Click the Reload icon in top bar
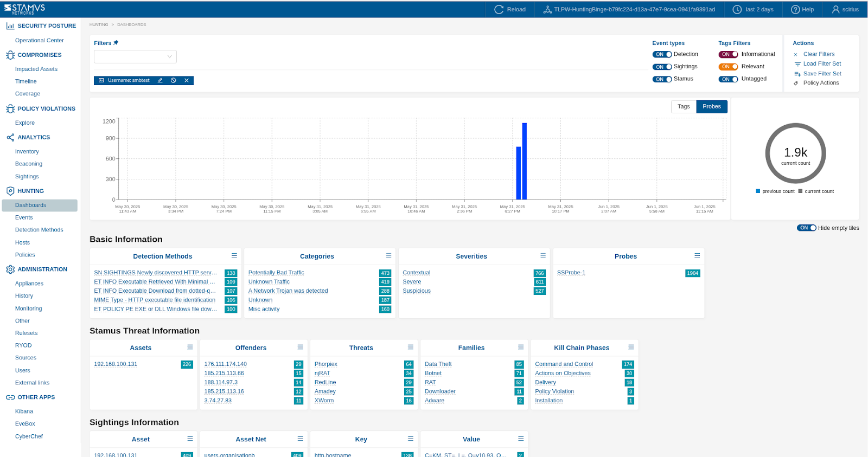Viewport: 868px width, 457px height. pos(499,9)
